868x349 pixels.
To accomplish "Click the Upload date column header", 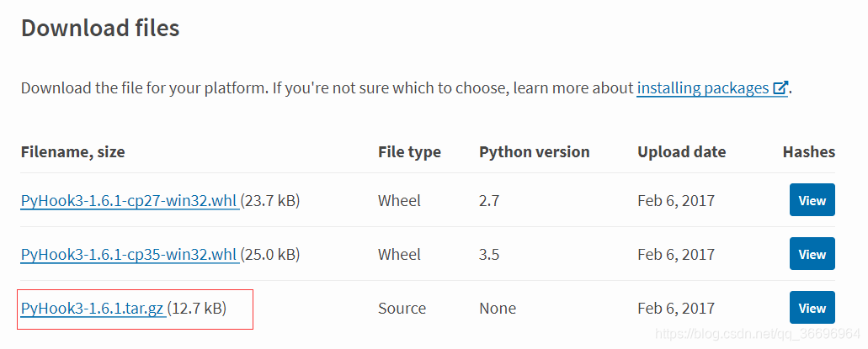I will click(681, 151).
